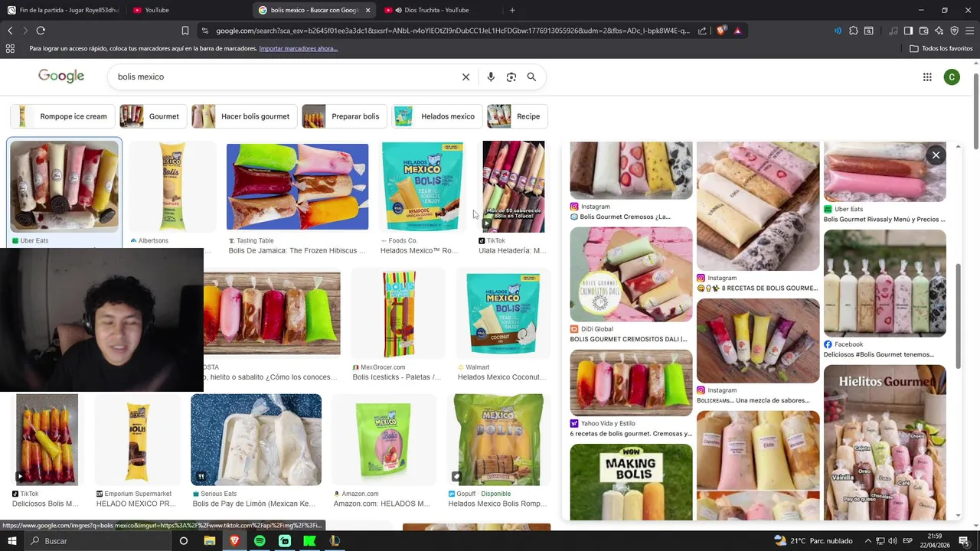The image size is (980, 551).
Task: Open Tasting Table 'Bolis De Jamaica' image
Action: tap(297, 186)
